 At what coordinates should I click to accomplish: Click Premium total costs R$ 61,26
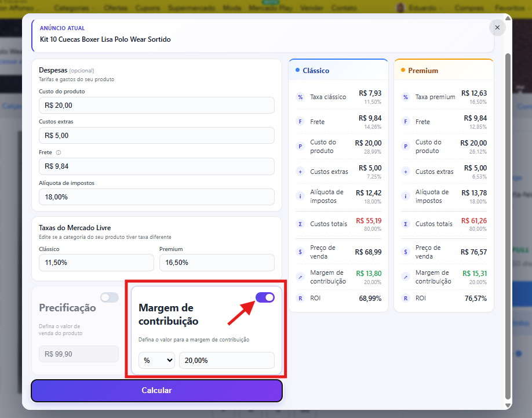click(x=474, y=221)
